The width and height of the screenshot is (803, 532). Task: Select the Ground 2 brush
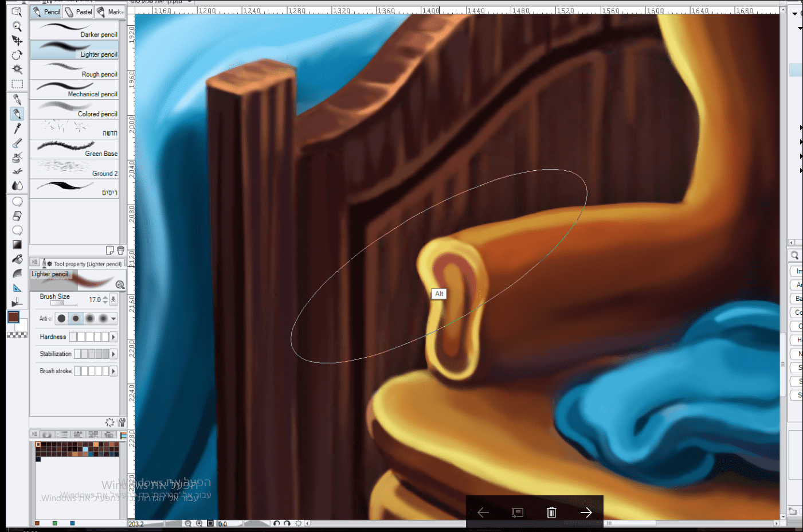[x=75, y=169]
